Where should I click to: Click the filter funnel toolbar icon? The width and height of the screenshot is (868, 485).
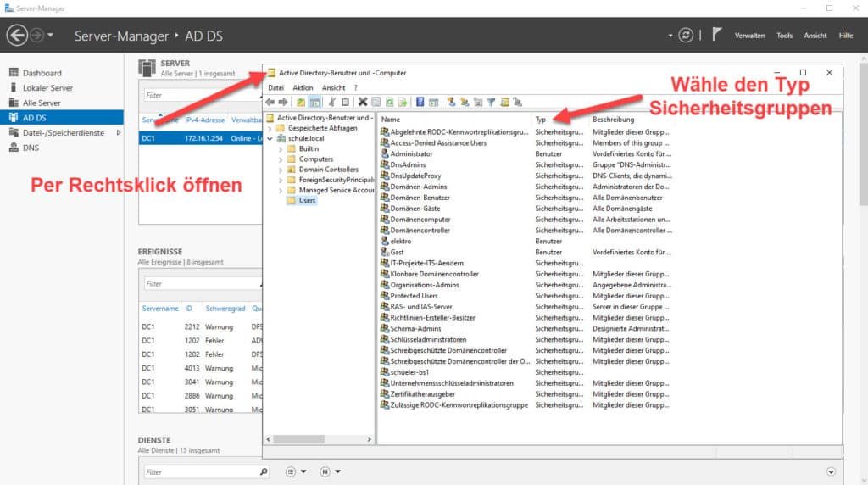[x=491, y=102]
